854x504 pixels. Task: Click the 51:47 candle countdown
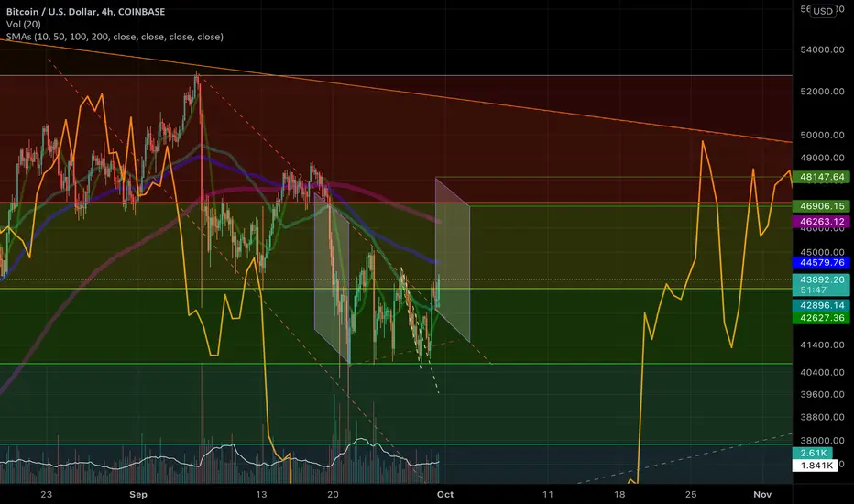(x=813, y=290)
